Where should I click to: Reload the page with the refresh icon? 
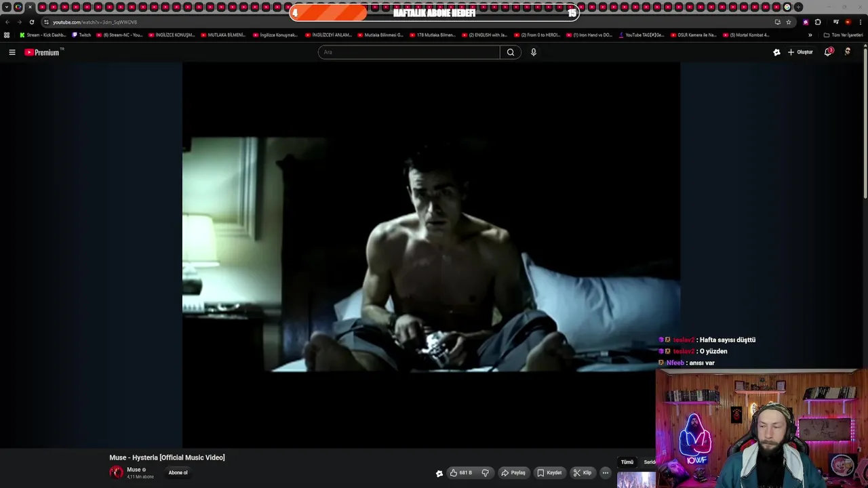click(x=31, y=22)
